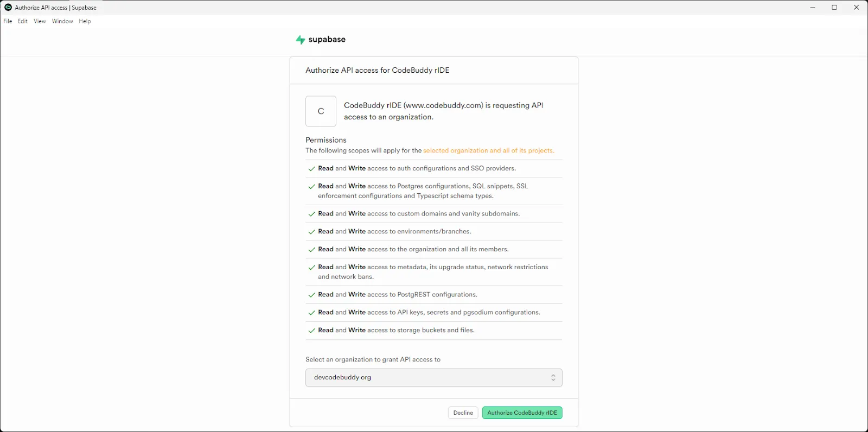
Task: Click the 'Permissions' heading
Action: click(326, 140)
